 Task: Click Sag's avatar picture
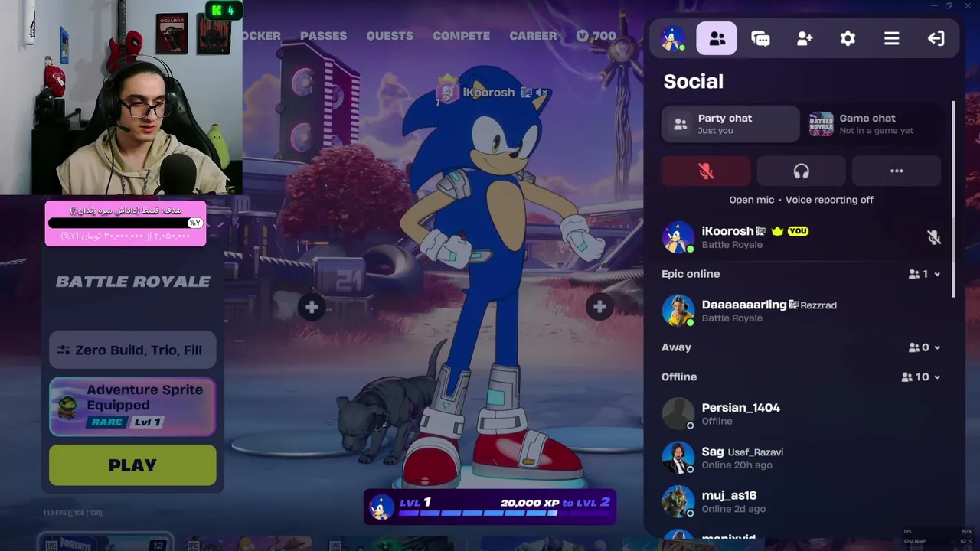coord(678,458)
